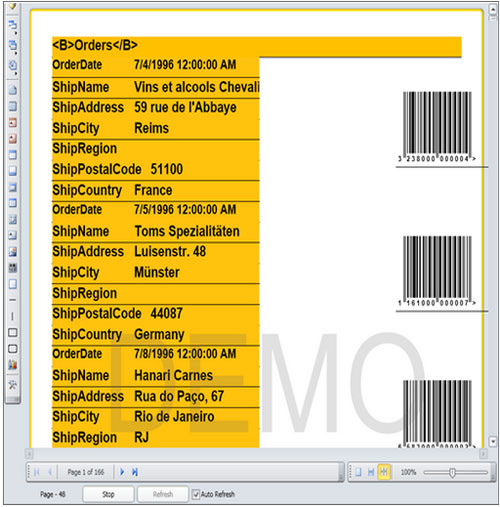Click the horizontal scrollbar left arrow
This screenshot has width=500, height=507.
[x=29, y=454]
